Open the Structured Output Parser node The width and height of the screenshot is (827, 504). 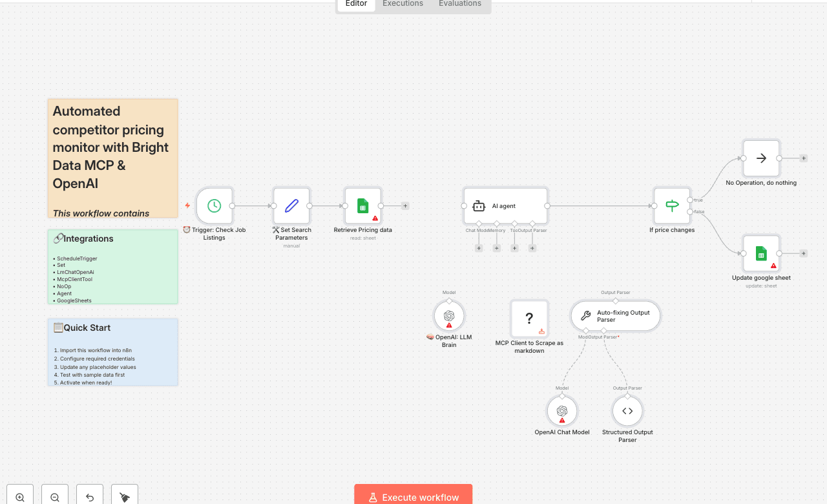coord(627,410)
